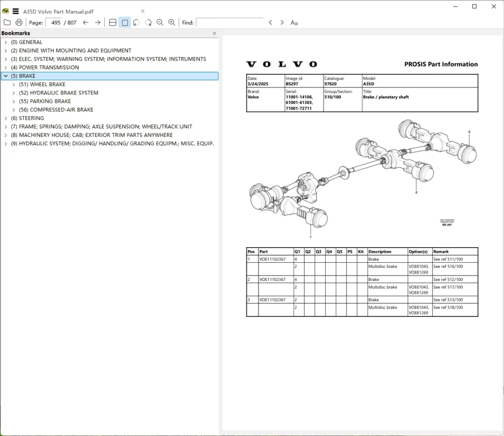Rotate the page right

[x=148, y=23]
